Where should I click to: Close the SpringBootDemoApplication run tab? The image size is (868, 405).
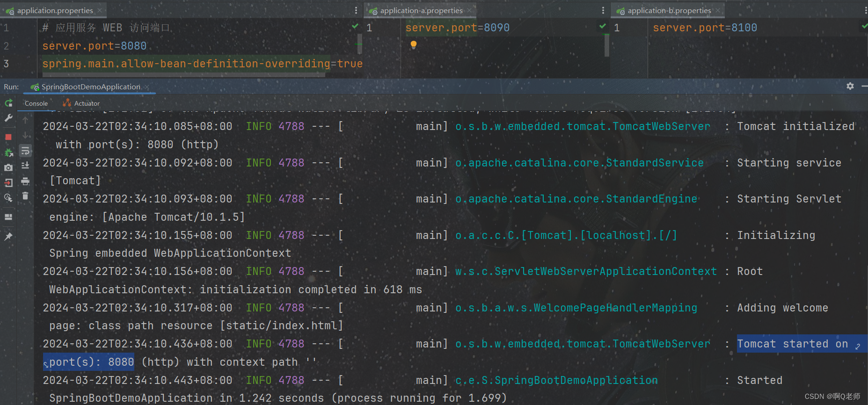tap(147, 87)
